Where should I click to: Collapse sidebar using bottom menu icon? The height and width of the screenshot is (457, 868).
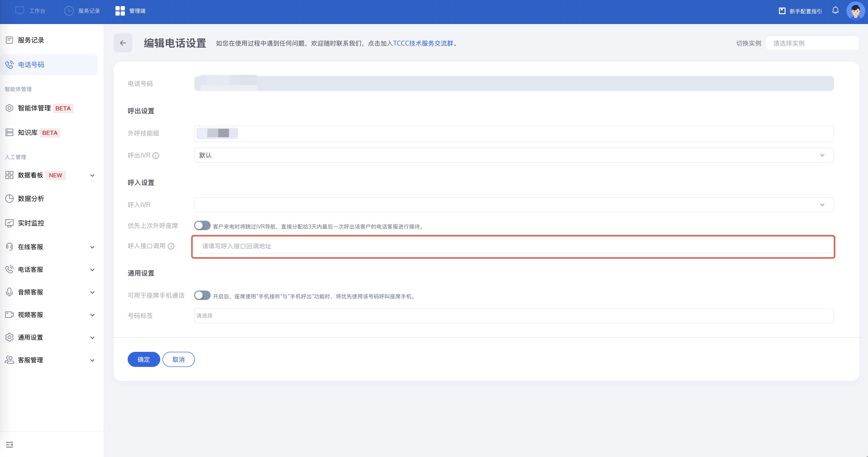pyautogui.click(x=9, y=445)
